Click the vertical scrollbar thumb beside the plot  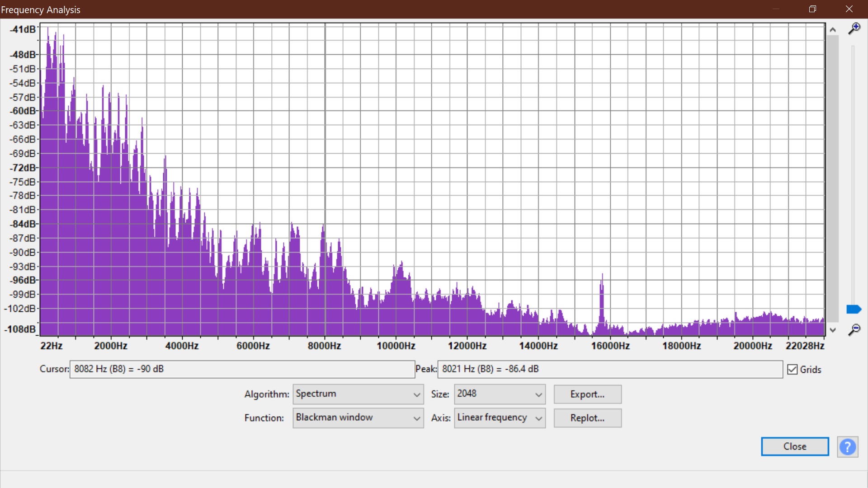[833, 179]
